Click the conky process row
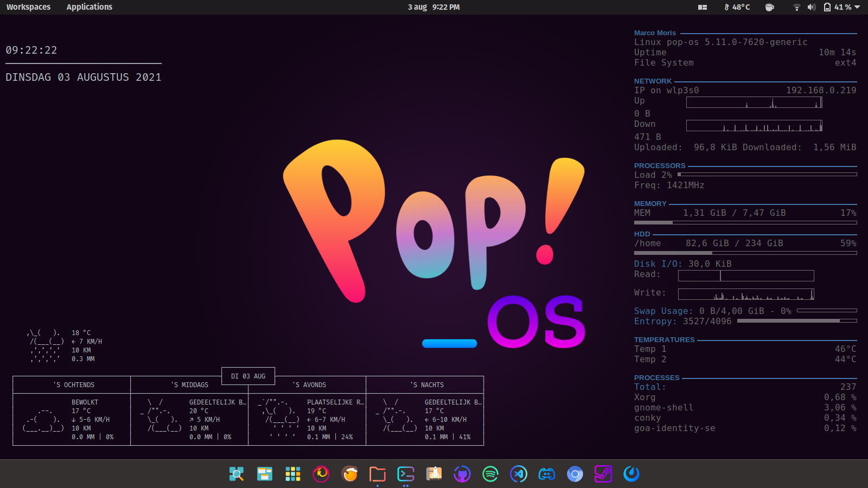The image size is (868, 488). 745,418
